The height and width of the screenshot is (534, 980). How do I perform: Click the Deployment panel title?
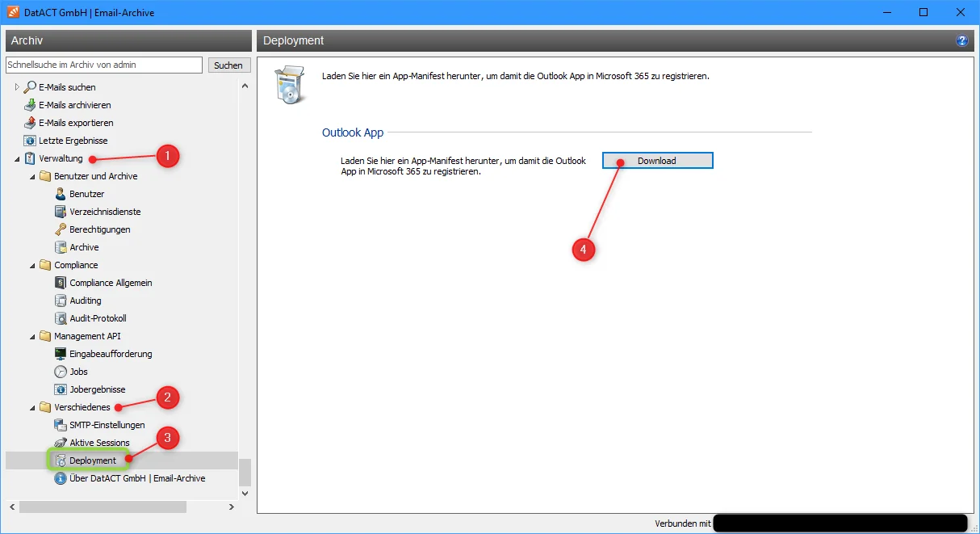point(293,40)
